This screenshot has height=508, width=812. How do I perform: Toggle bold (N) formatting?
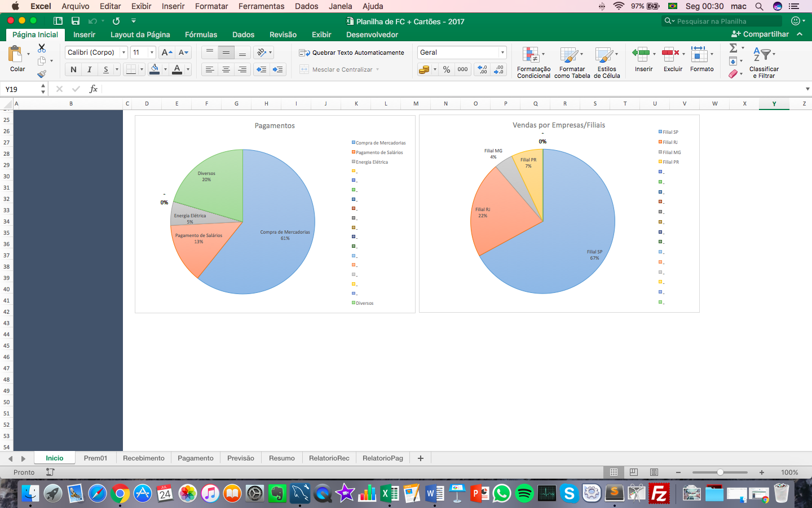click(x=73, y=69)
